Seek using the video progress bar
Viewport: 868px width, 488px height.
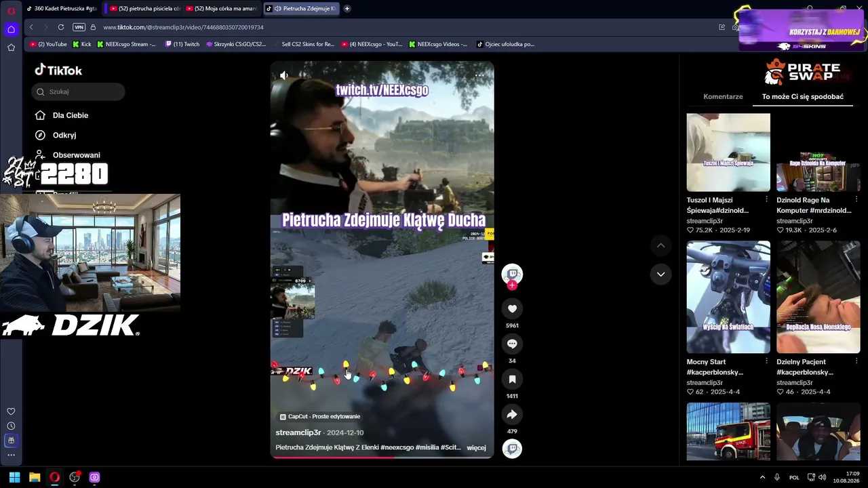tap(382, 457)
